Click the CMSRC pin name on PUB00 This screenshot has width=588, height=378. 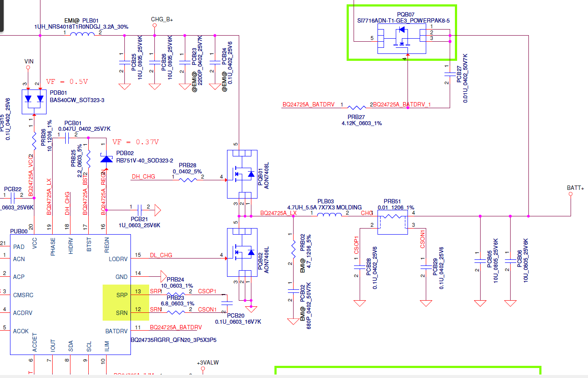tap(23, 295)
